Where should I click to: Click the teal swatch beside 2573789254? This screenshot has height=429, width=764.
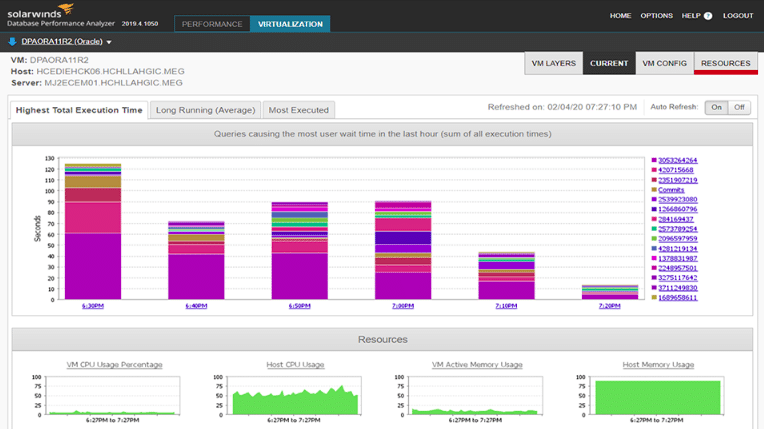pos(654,229)
